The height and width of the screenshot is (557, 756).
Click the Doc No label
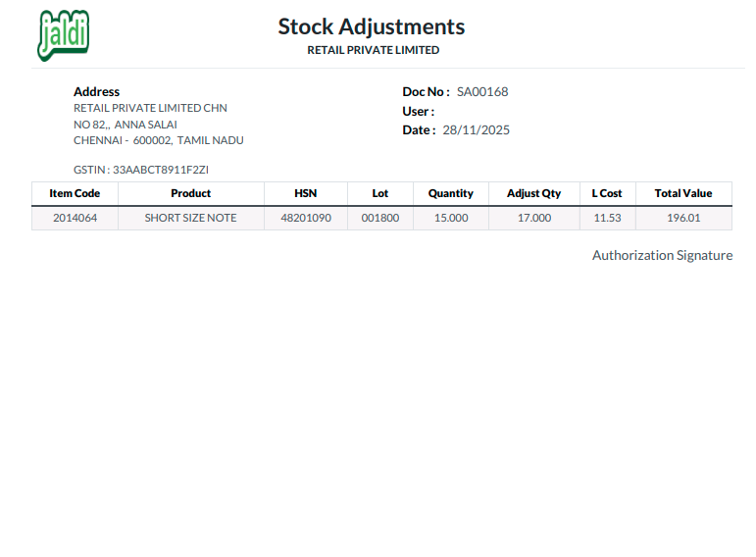[x=427, y=91]
